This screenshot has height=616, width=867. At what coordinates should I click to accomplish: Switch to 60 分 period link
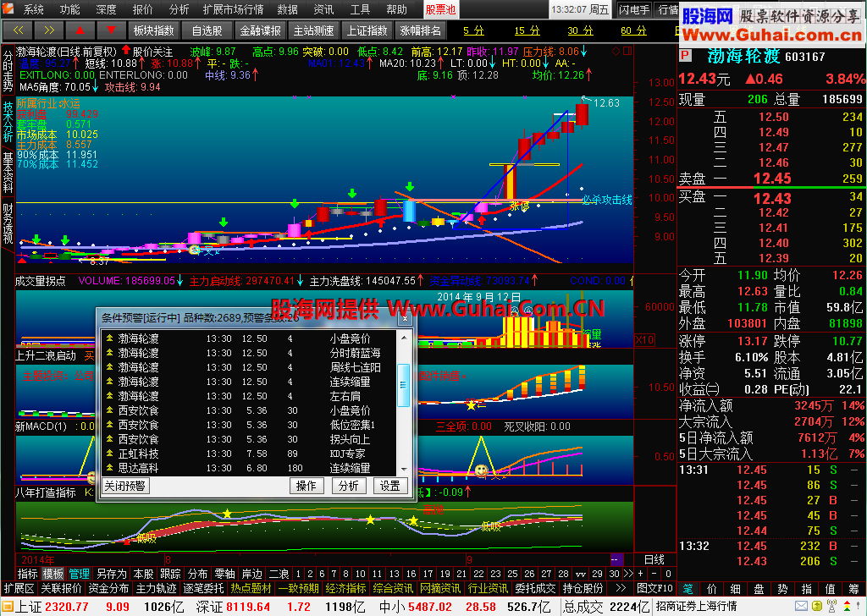[633, 31]
